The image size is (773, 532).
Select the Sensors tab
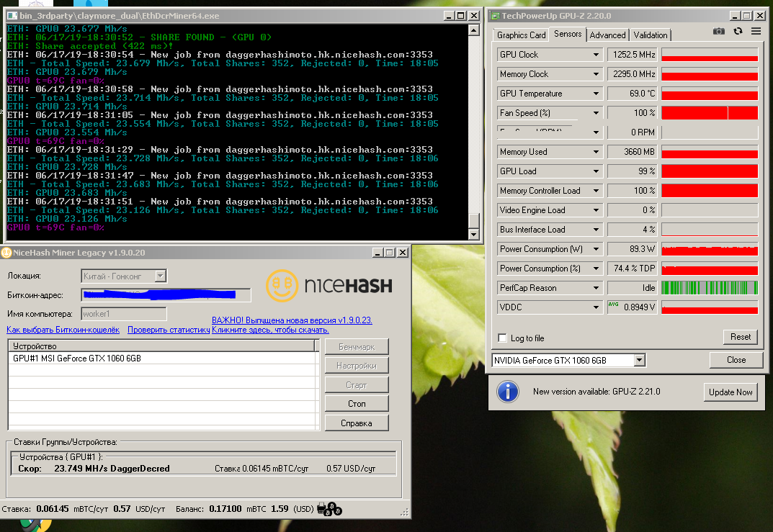(x=568, y=34)
